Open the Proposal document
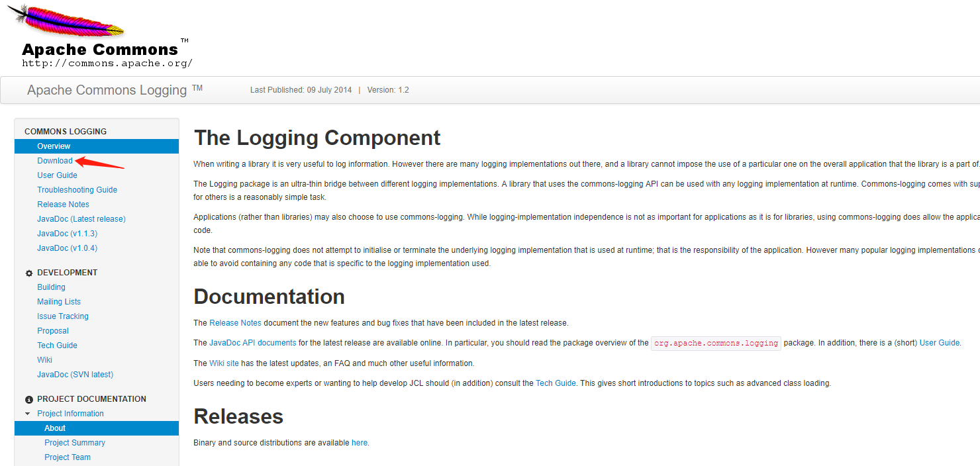The width and height of the screenshot is (980, 466). click(x=52, y=330)
